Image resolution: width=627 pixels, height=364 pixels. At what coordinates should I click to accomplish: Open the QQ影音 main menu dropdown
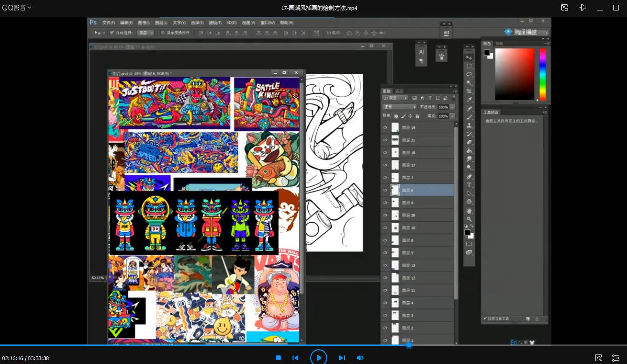tap(17, 8)
